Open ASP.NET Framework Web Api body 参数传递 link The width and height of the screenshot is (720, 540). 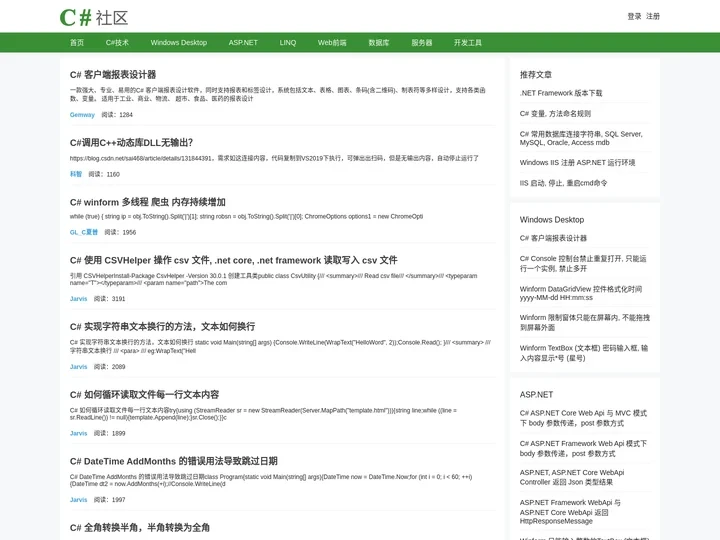coord(583,448)
